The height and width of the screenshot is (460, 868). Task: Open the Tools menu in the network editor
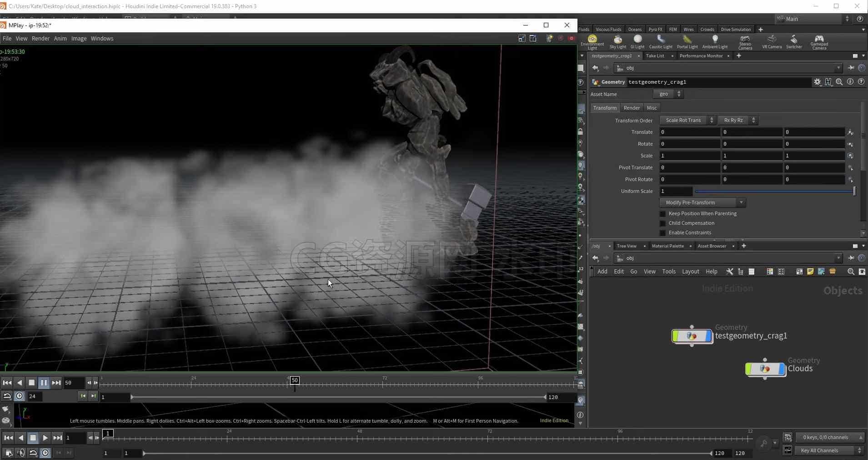[x=668, y=272]
